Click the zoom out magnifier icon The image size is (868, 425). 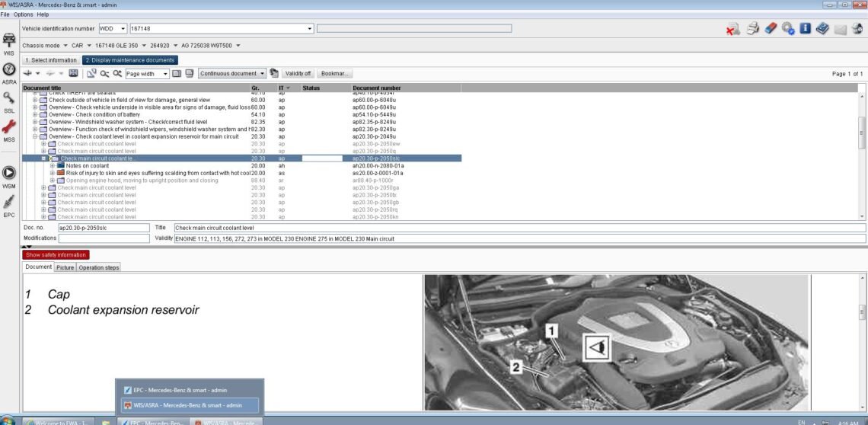coord(104,73)
